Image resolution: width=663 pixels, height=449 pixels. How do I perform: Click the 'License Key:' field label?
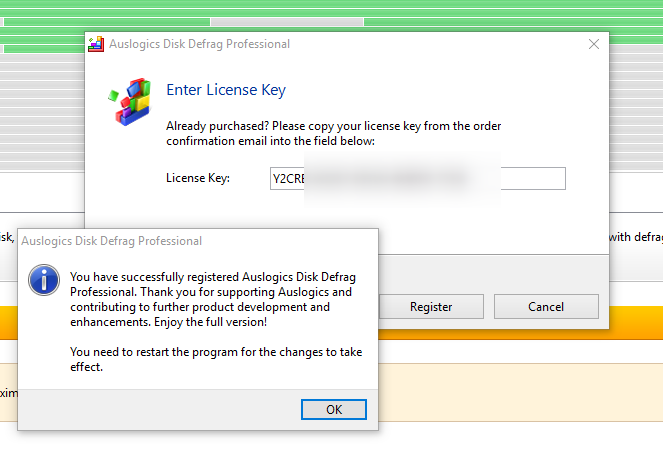click(x=197, y=178)
